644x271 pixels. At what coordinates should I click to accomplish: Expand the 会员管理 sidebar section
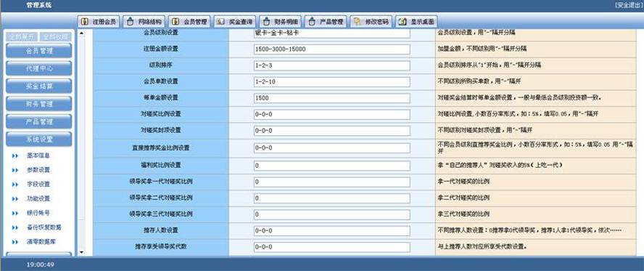[38, 51]
